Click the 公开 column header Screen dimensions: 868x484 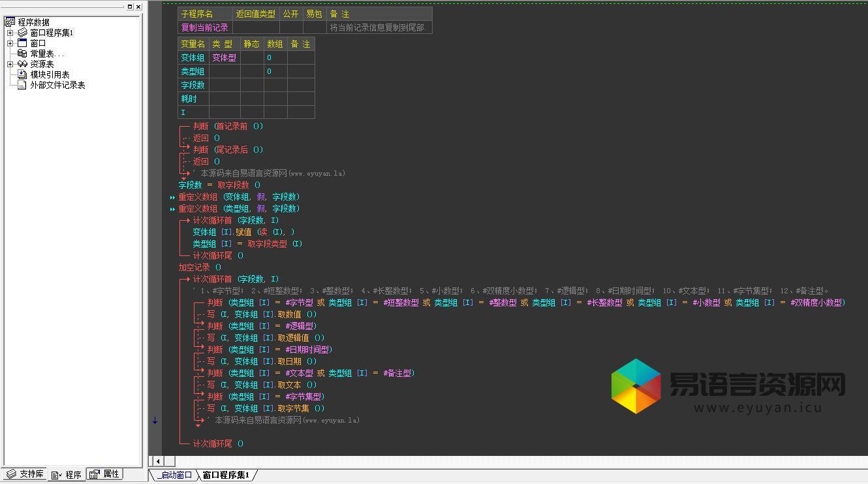291,14
